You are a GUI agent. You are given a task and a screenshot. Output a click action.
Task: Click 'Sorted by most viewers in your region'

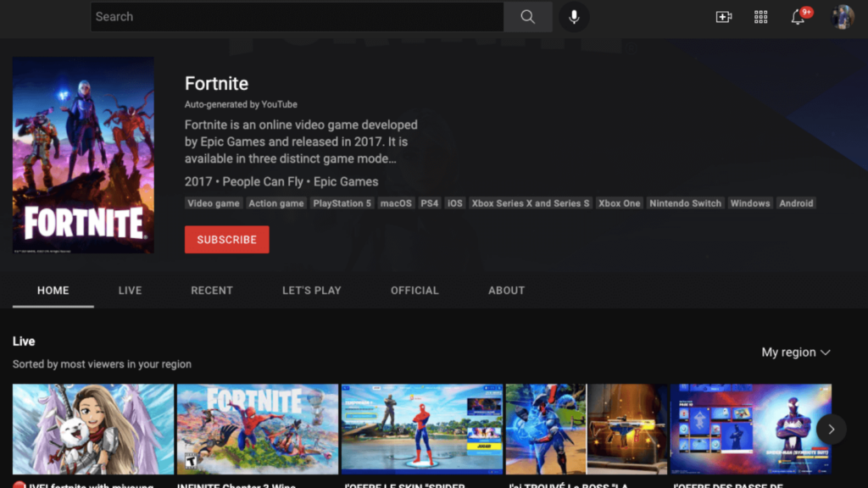pos(102,364)
